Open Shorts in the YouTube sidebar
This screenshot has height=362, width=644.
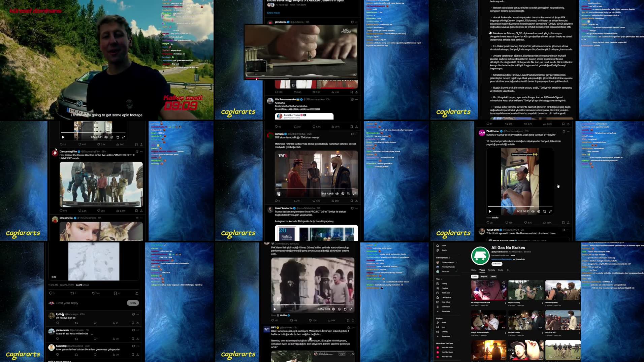tap(444, 250)
